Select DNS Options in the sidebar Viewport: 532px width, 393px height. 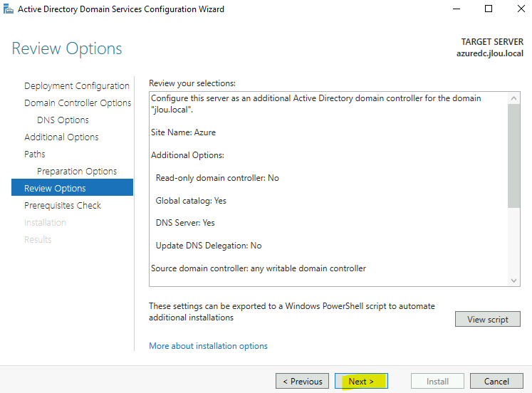63,120
